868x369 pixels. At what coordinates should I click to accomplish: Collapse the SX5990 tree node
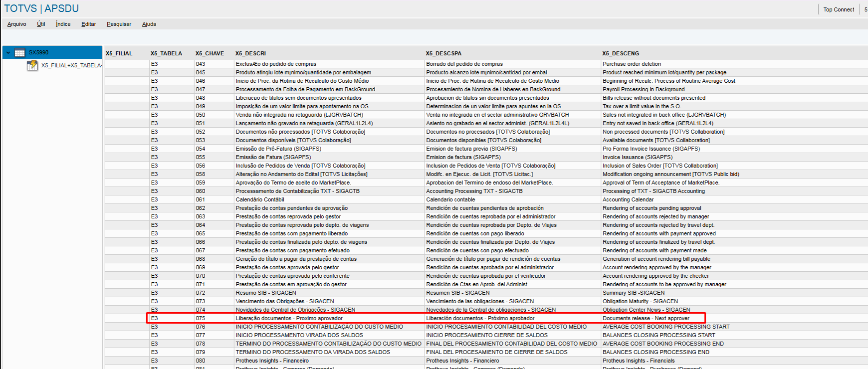(x=8, y=52)
